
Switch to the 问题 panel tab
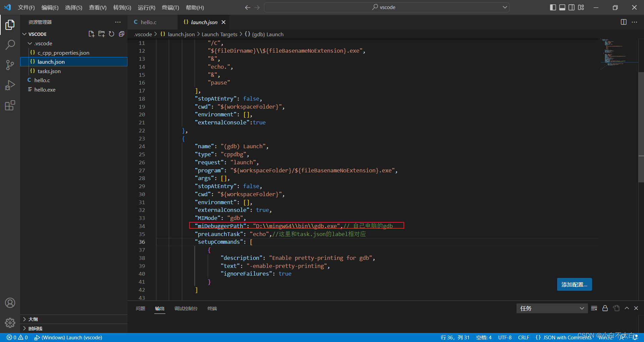click(x=141, y=308)
